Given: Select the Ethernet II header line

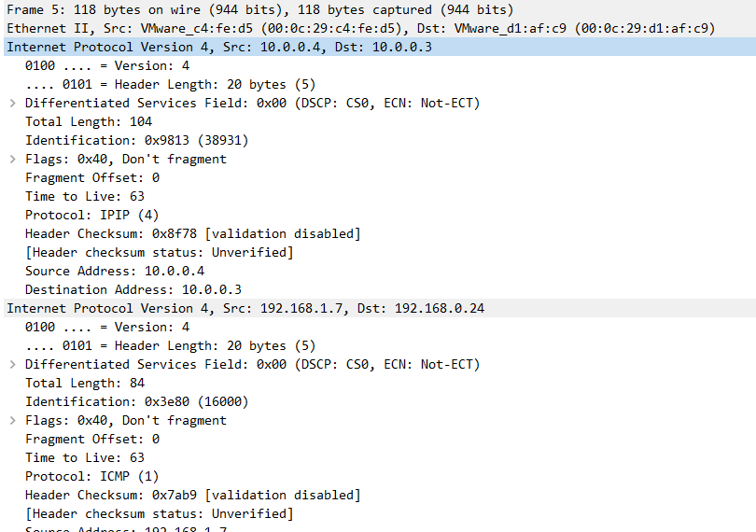Looking at the screenshot, I should coord(380,28).
